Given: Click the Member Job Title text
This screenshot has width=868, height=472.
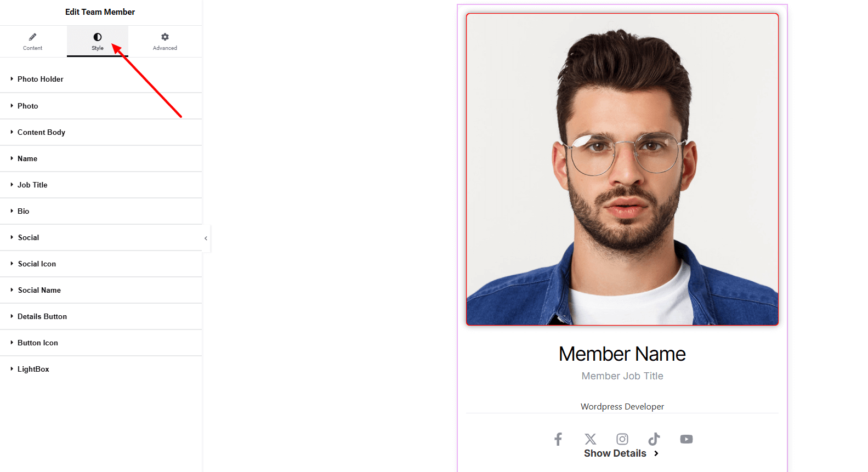Looking at the screenshot, I should pyautogui.click(x=622, y=376).
